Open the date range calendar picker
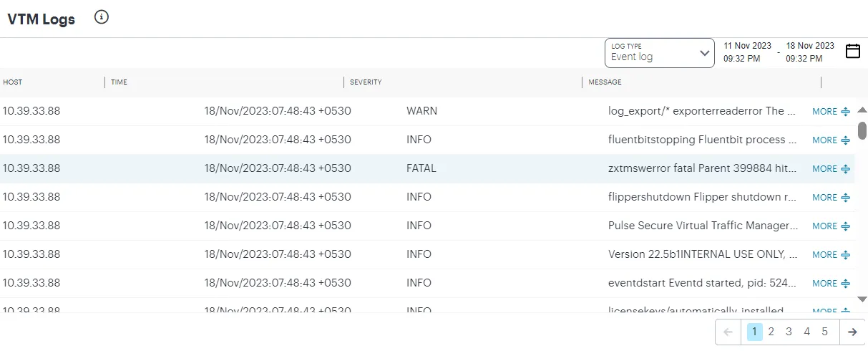This screenshot has height=351, width=868. 852,51
